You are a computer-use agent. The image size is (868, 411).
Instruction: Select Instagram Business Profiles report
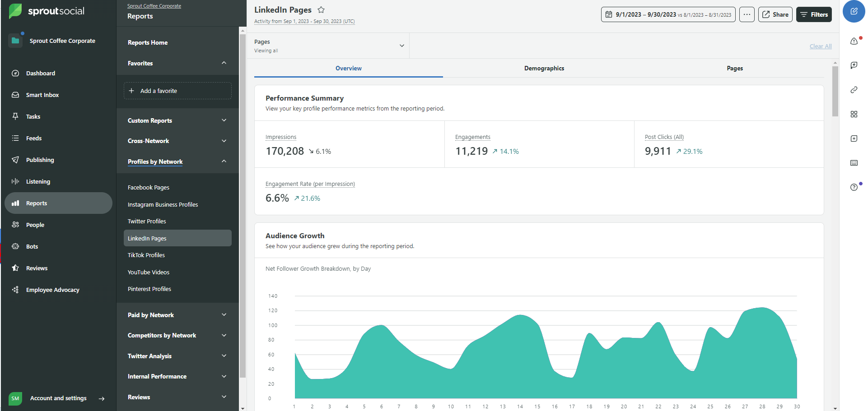pyautogui.click(x=163, y=204)
